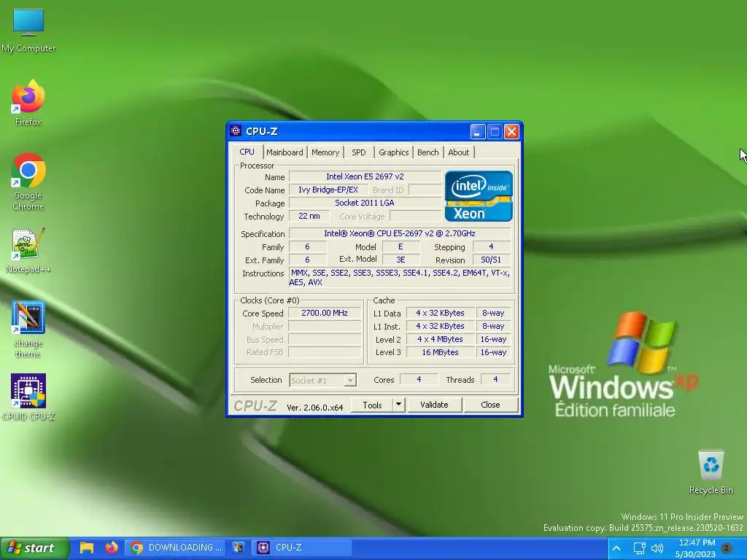Switch to Chrome DOWNLOADING taskbar item

click(x=177, y=548)
